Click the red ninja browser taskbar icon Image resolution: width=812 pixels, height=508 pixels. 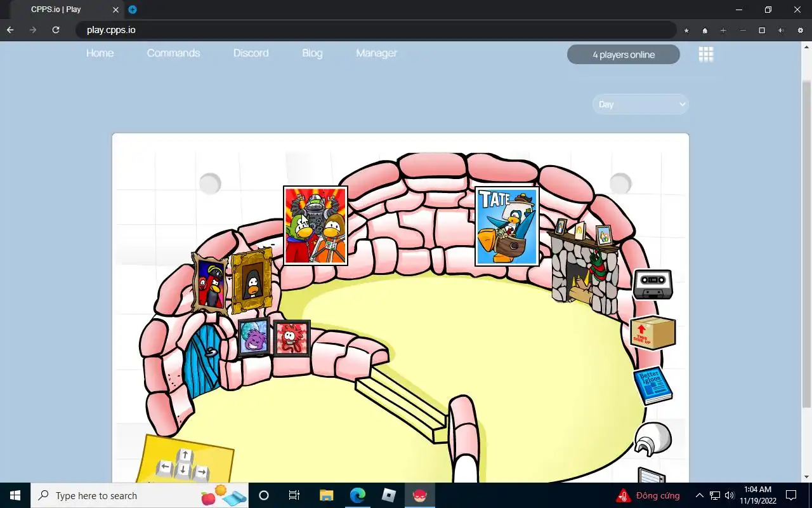click(420, 495)
